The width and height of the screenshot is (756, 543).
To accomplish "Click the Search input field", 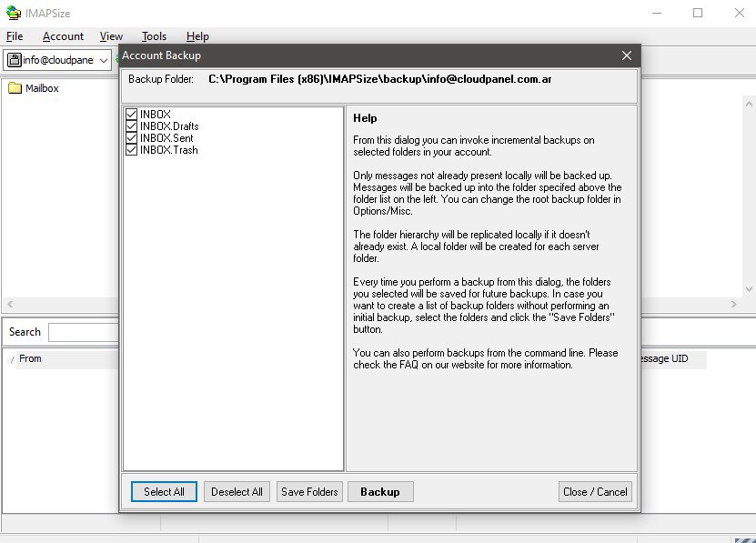I will [84, 332].
